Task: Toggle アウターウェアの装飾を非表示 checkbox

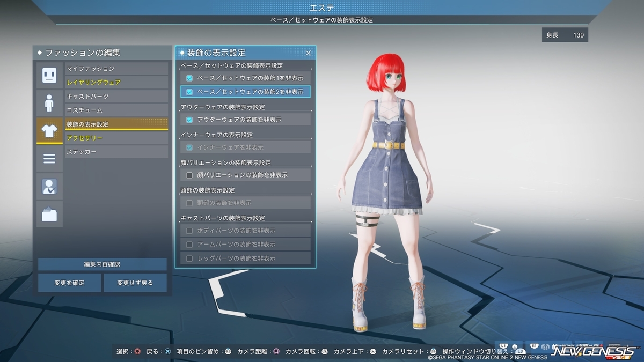Action: (189, 120)
